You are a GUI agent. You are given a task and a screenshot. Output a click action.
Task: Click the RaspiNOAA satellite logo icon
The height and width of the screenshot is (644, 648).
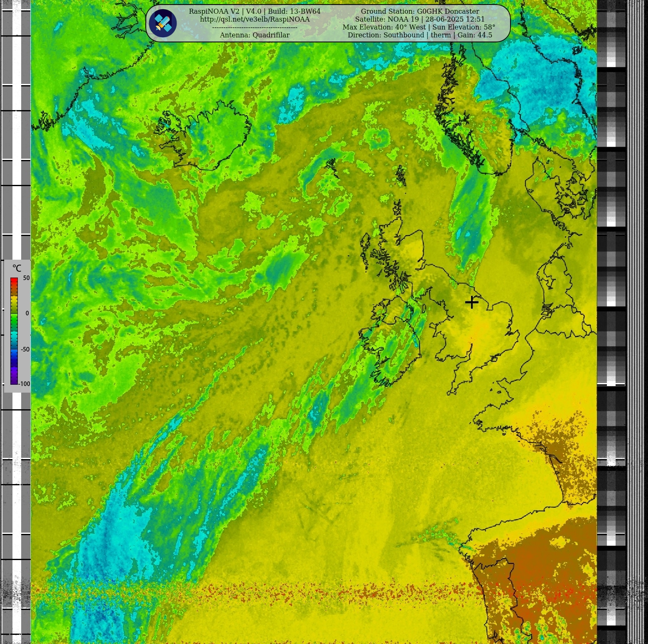(163, 23)
